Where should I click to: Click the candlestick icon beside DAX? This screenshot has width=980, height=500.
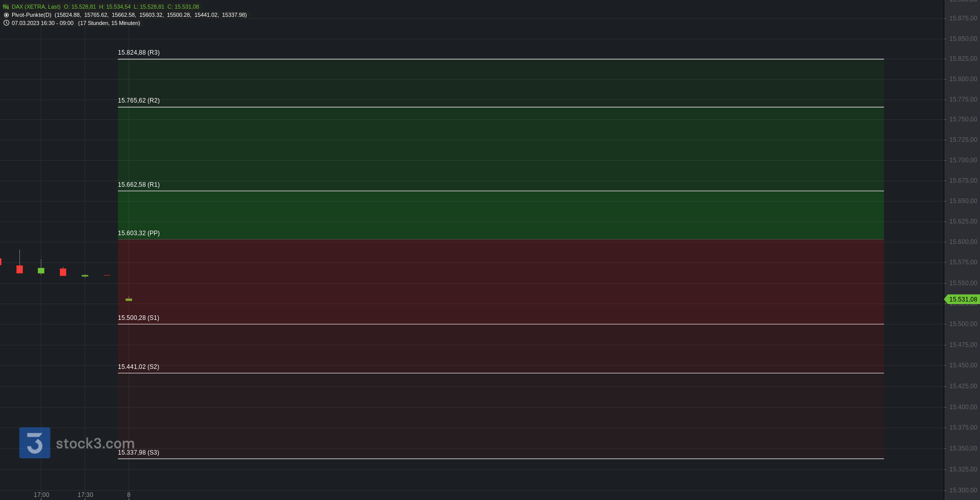click(x=6, y=7)
